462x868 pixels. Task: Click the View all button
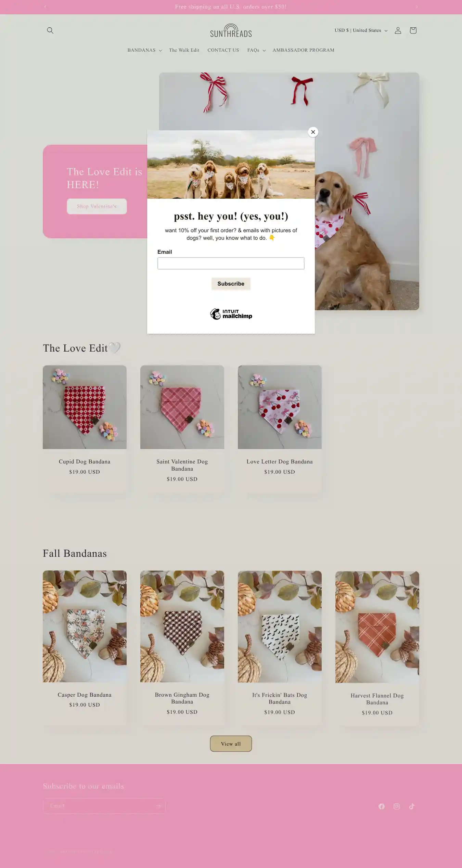(x=231, y=744)
